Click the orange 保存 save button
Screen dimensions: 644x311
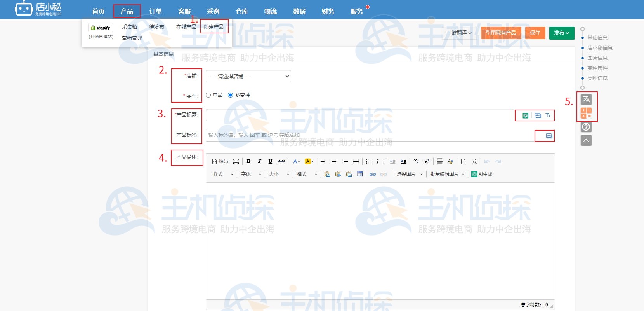point(535,33)
